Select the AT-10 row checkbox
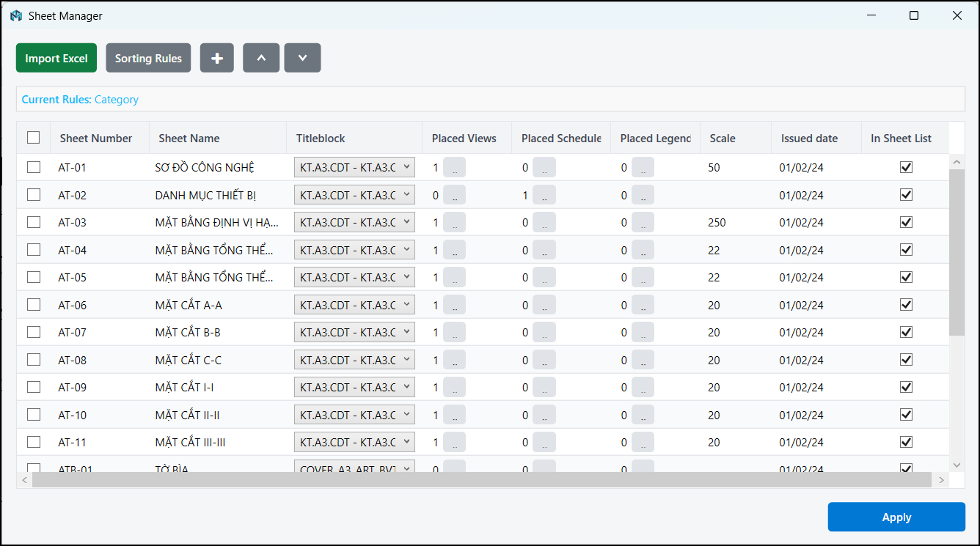Viewport: 980px width, 546px height. (34, 414)
